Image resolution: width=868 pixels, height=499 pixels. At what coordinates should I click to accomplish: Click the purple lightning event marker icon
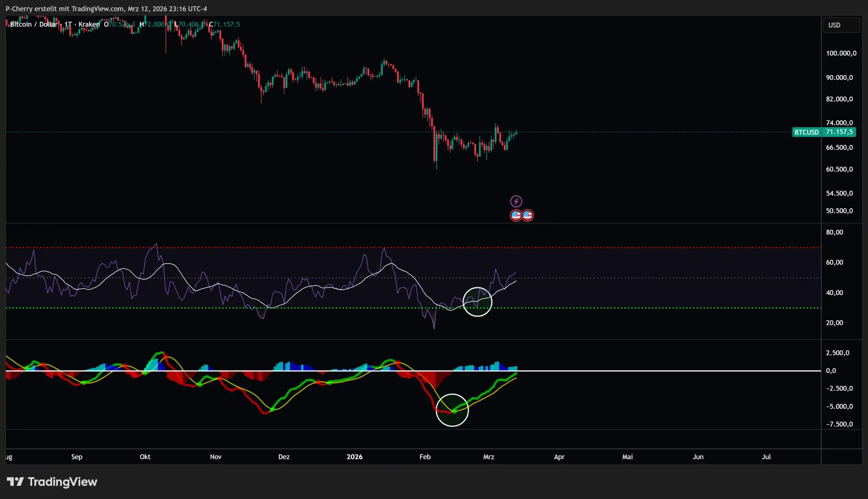pyautogui.click(x=516, y=201)
